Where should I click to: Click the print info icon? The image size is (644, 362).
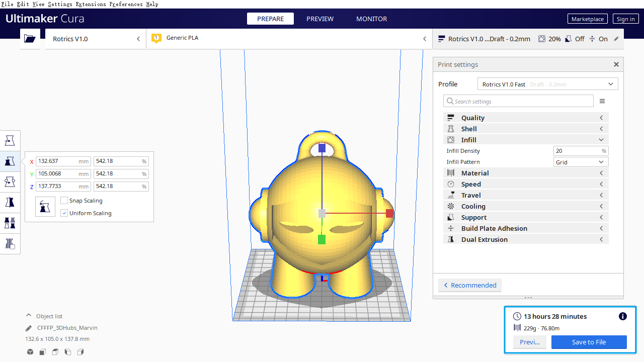623,316
